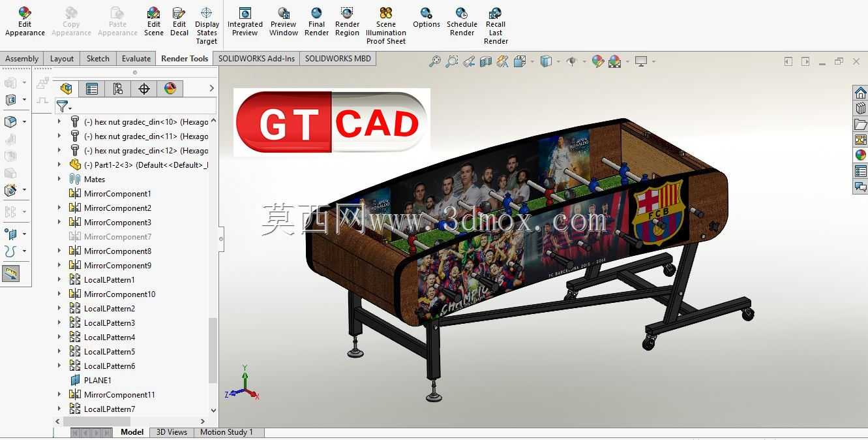
Task: Select LocalLPattern7 tree item
Action: pyautogui.click(x=110, y=409)
